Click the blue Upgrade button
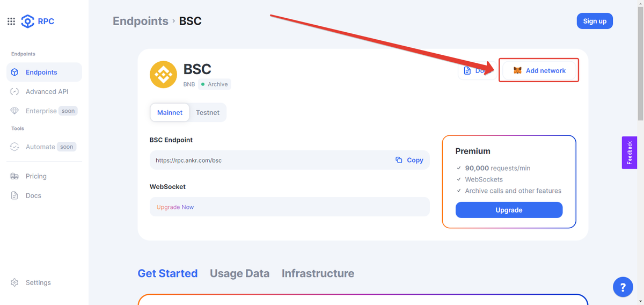This screenshot has height=305, width=644. 509,210
